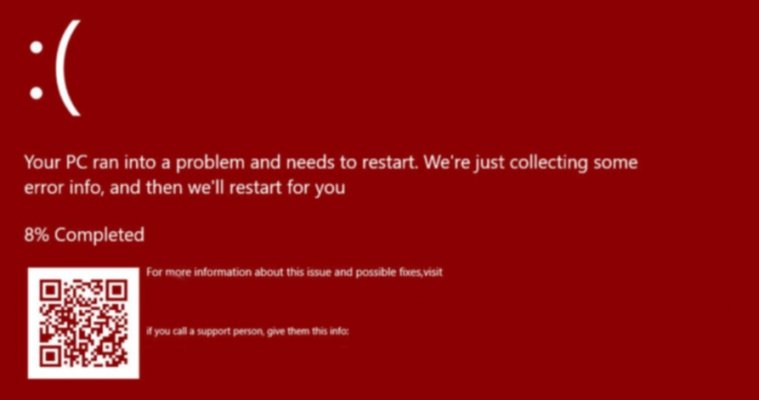Click the "possible fixes,visit" text

[x=399, y=272]
